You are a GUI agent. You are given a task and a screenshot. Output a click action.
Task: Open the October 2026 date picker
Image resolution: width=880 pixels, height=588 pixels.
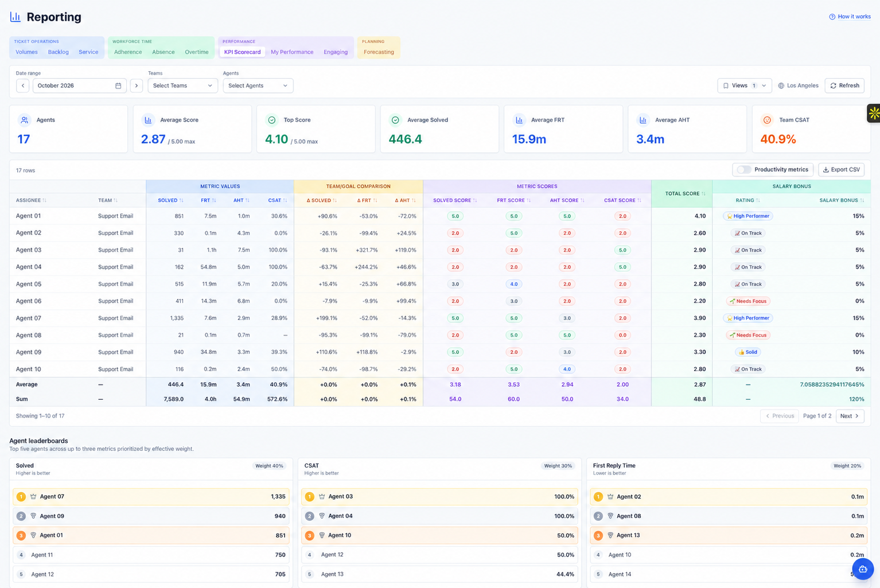[x=79, y=85]
